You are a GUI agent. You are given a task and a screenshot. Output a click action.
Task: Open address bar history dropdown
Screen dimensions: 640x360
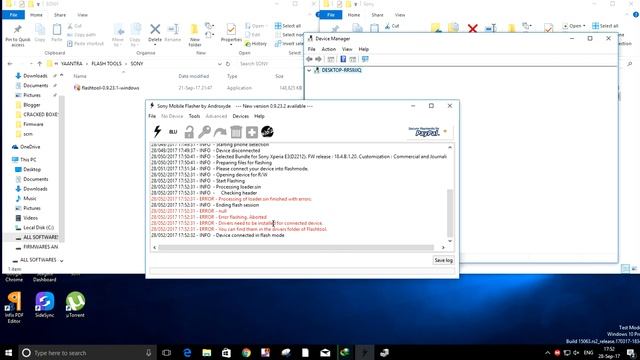click(x=220, y=64)
